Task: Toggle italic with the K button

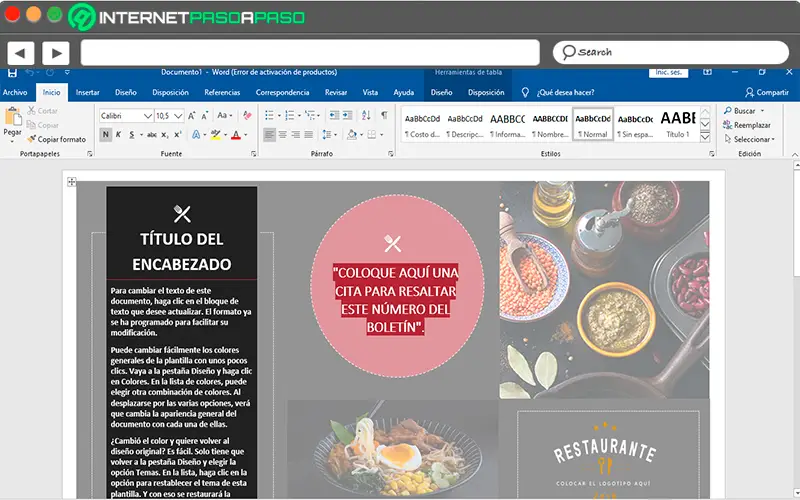Action: (x=118, y=135)
